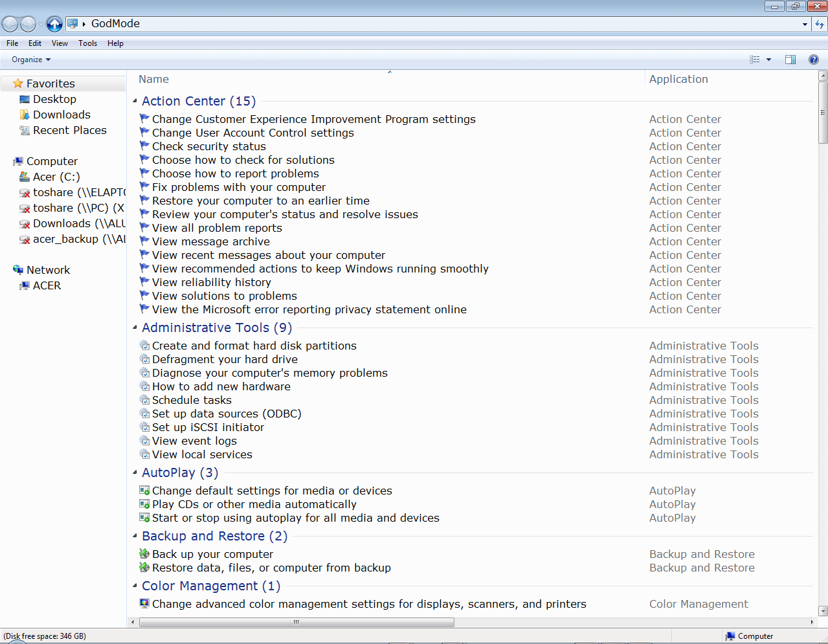The height and width of the screenshot is (644, 828).
Task: Click the Acer (C:) drive icon
Action: coord(25,177)
